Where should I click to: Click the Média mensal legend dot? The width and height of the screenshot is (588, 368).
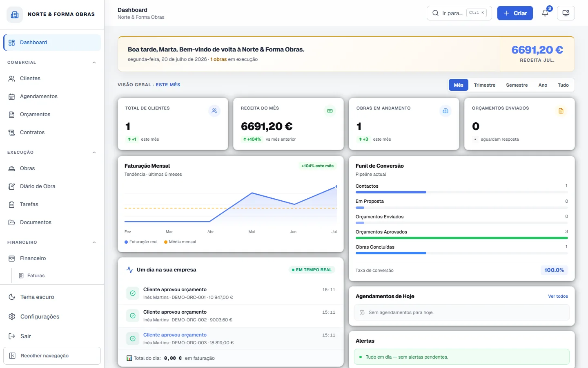click(x=166, y=242)
